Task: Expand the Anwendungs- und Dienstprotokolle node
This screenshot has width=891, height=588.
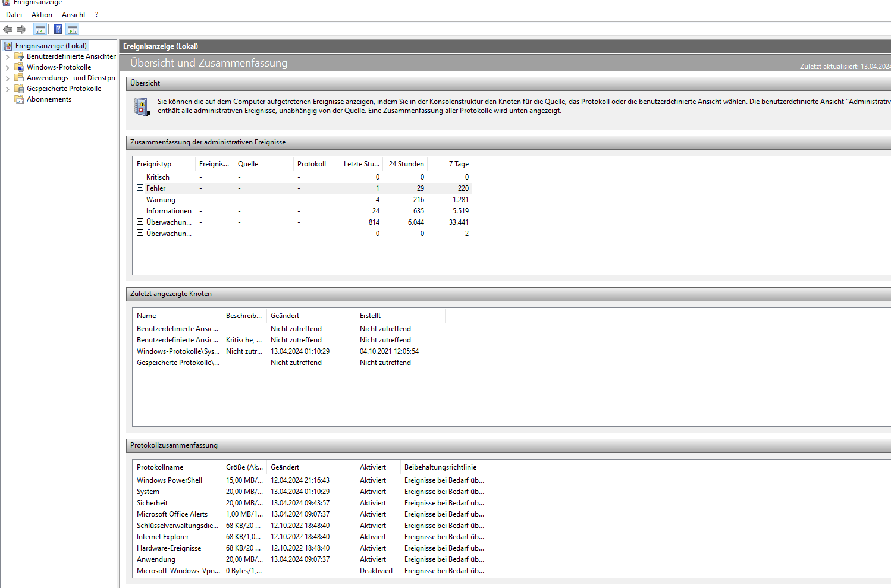Action: (x=7, y=78)
